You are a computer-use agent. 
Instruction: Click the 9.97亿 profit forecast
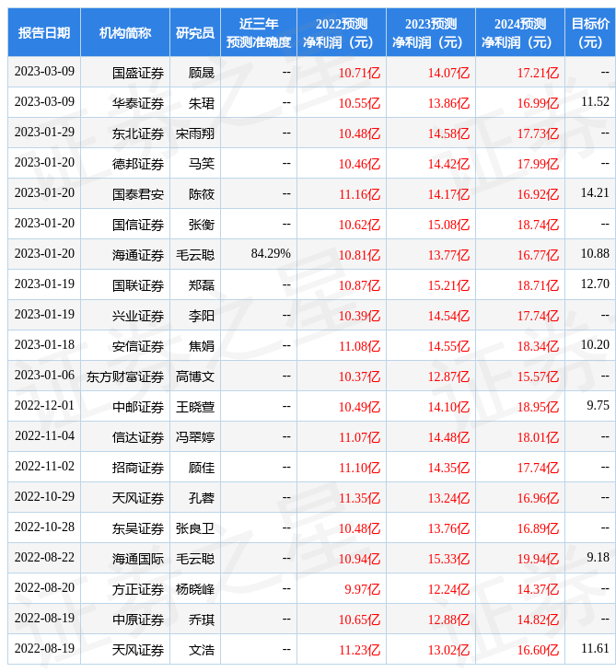(362, 590)
